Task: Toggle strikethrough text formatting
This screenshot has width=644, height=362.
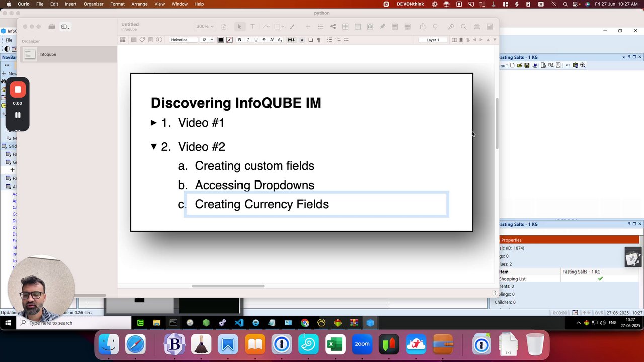Action: pyautogui.click(x=264, y=40)
